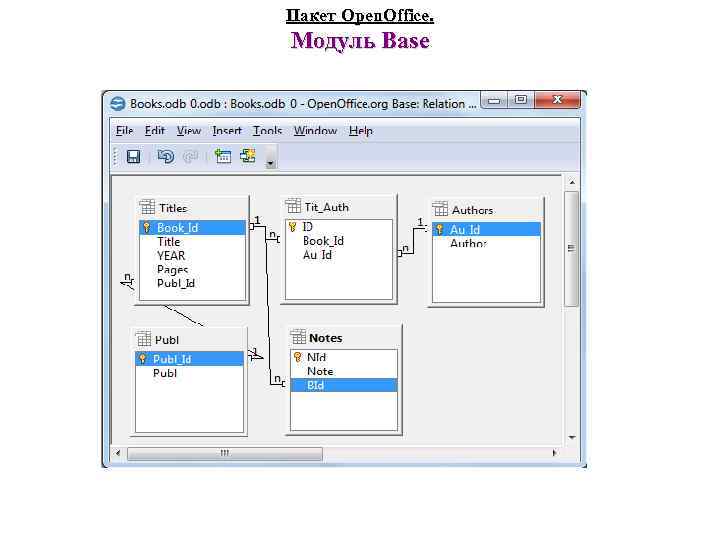720x540 pixels.
Task: Select the Tit_Auth table header
Action: pyautogui.click(x=339, y=207)
